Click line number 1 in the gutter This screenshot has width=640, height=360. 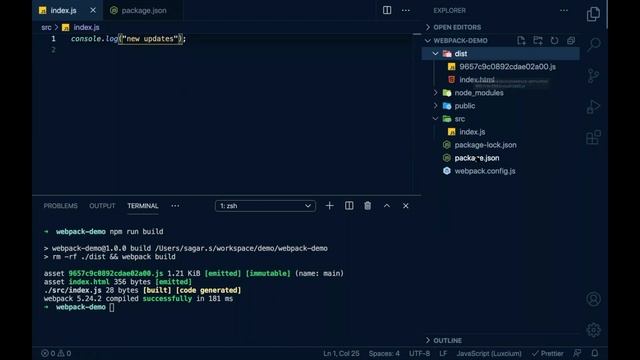point(53,39)
